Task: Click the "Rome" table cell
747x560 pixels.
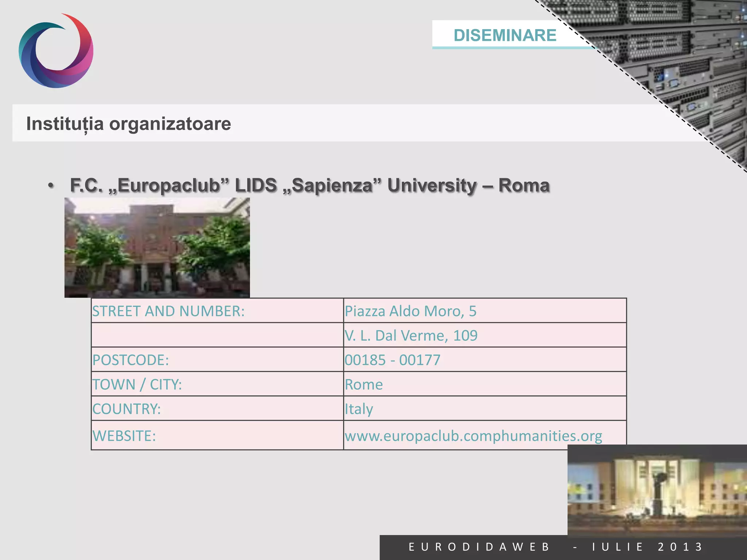Action: [485, 384]
